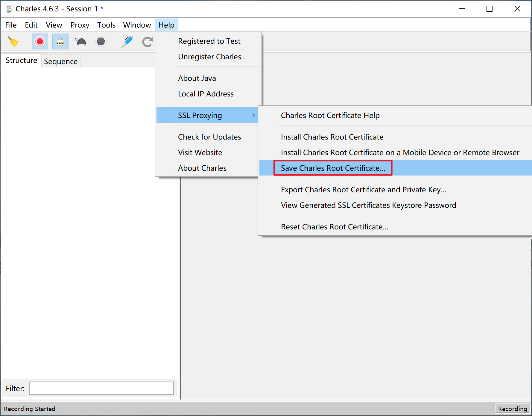Open the File menu
Image resolution: width=532 pixels, height=416 pixels.
tap(11, 25)
